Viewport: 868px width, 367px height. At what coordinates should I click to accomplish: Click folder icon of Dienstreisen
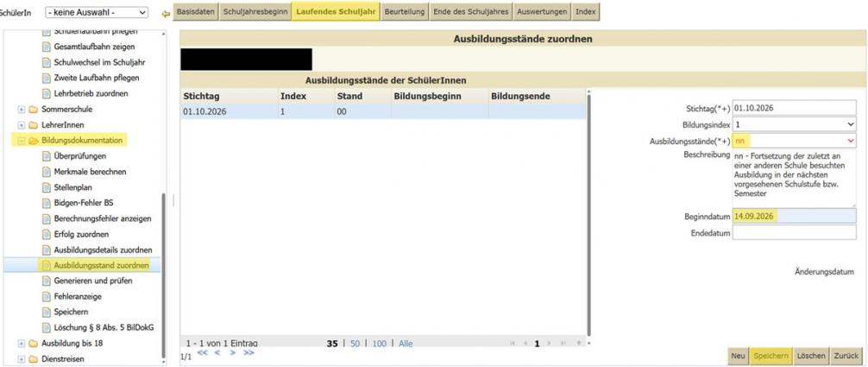pyautogui.click(x=33, y=358)
